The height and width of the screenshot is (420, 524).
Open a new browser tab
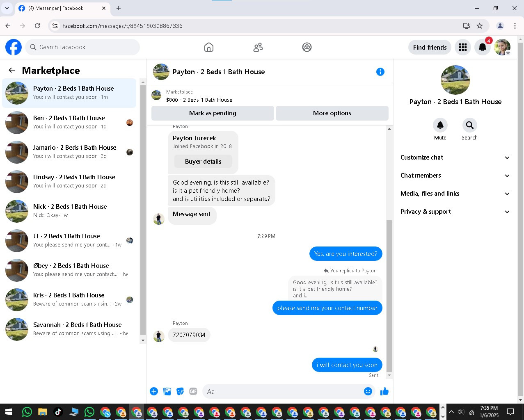tap(119, 8)
